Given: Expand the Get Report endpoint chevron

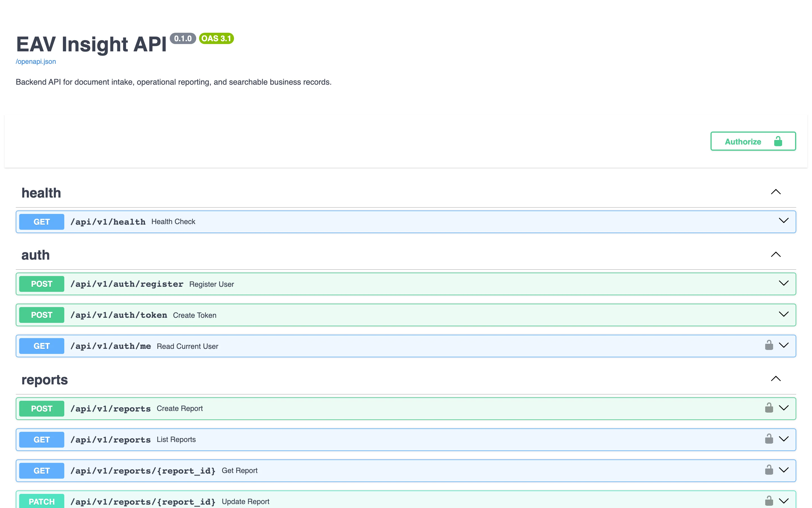Looking at the screenshot, I should pos(784,470).
